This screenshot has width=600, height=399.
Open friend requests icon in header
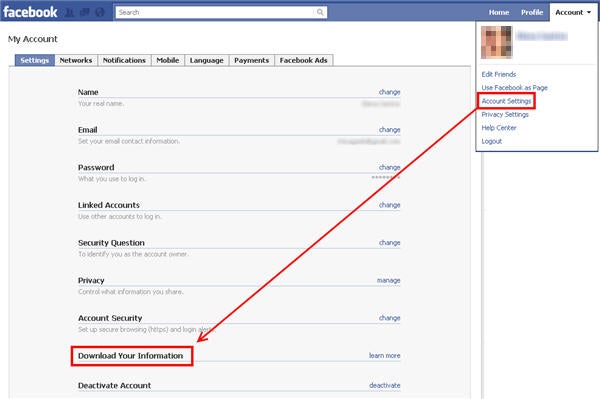tap(70, 13)
